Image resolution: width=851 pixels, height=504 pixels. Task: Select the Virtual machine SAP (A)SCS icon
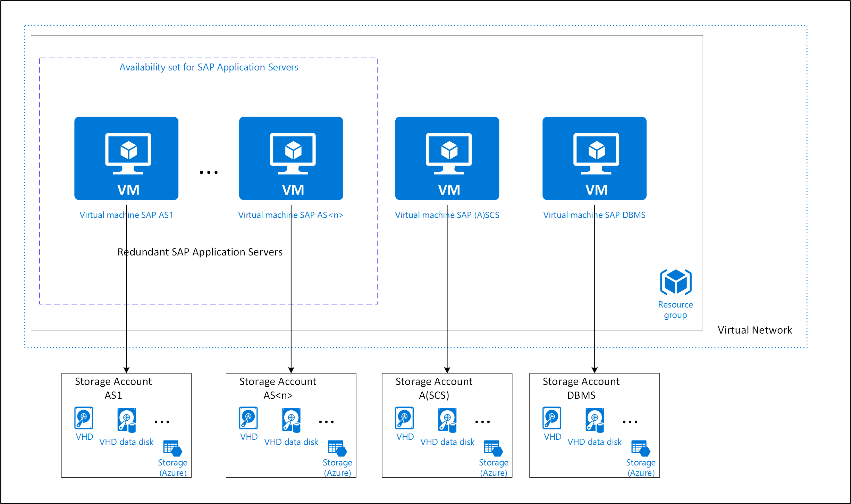[447, 159]
